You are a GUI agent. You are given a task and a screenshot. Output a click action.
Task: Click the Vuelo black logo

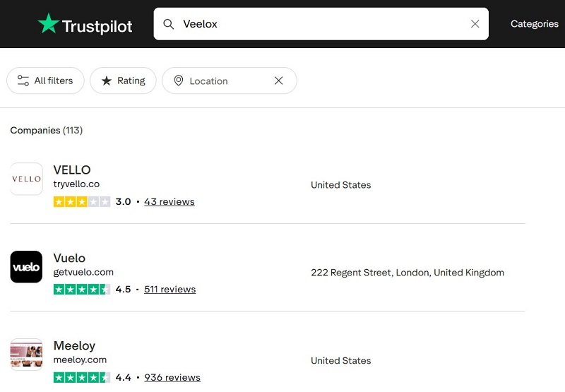[x=26, y=266]
